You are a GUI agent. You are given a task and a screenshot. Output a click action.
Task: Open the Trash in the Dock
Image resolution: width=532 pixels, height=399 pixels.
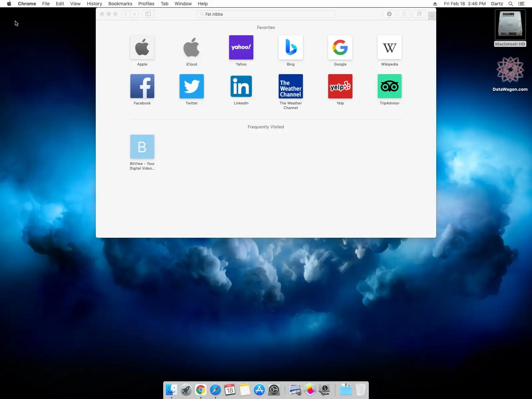360,390
